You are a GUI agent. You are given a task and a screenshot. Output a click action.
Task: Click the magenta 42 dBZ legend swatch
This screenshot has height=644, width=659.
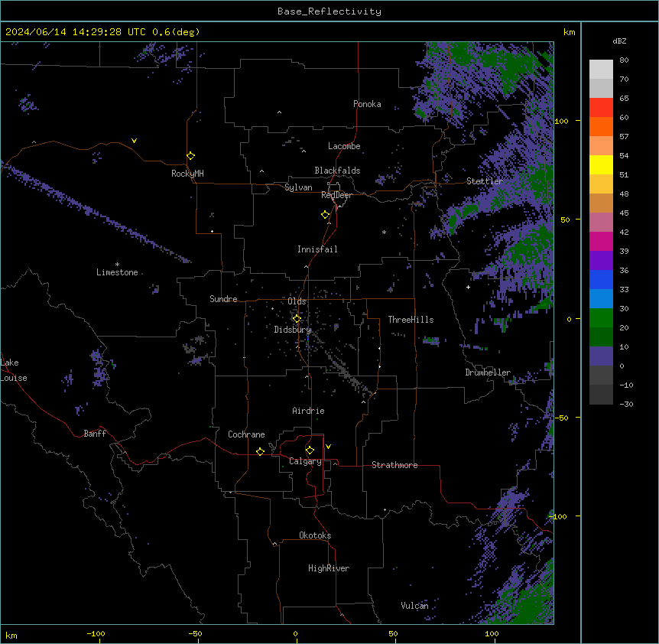coord(601,241)
